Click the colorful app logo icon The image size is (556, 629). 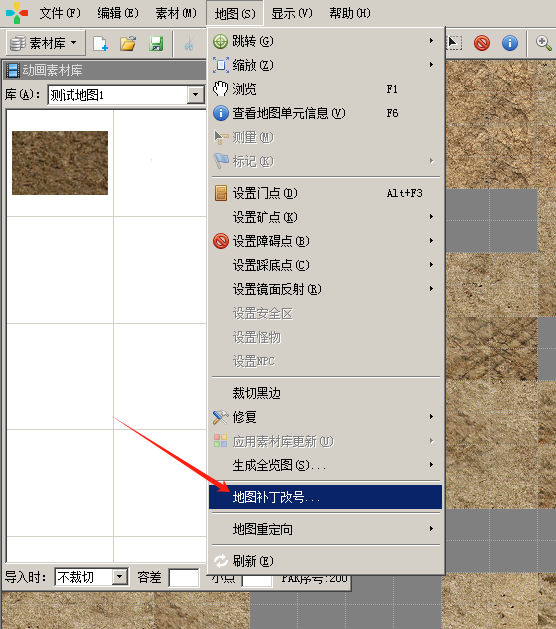click(x=17, y=13)
